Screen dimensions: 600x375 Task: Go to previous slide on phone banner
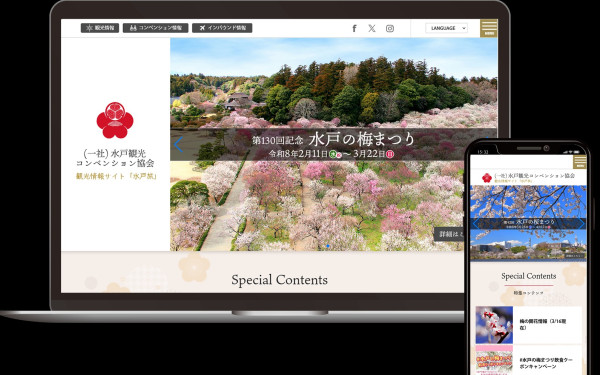pos(475,223)
